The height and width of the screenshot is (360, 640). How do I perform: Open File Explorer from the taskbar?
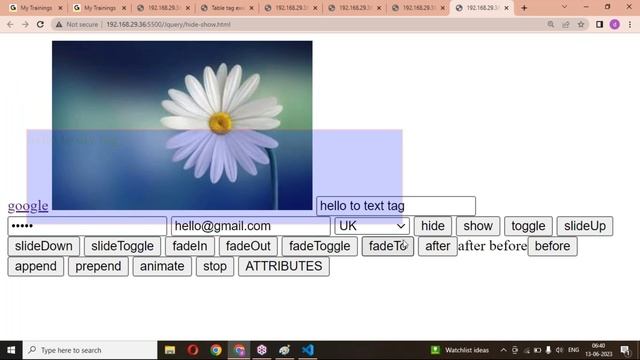coord(170,350)
